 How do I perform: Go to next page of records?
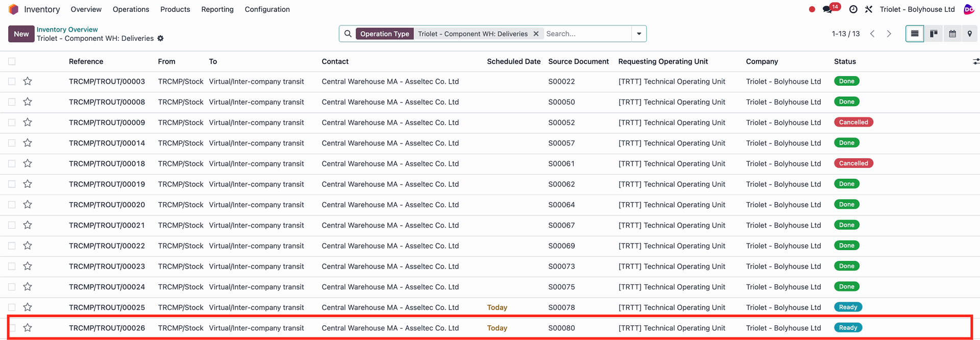(x=889, y=34)
